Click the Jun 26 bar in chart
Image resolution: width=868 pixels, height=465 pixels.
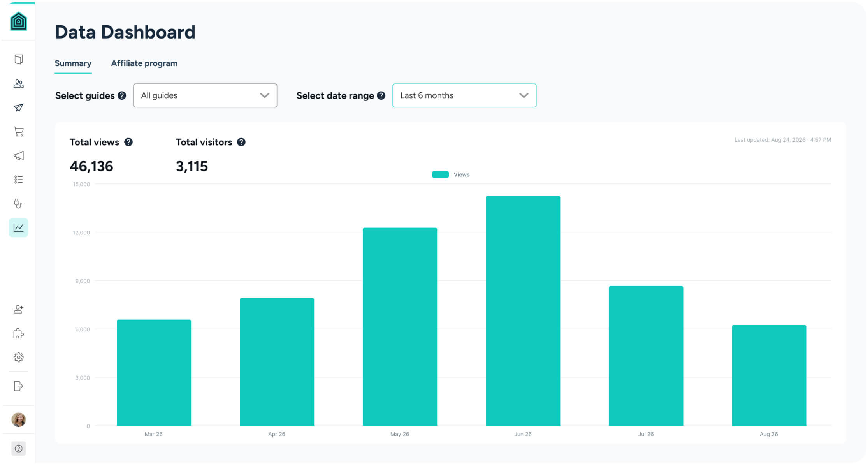(x=523, y=311)
